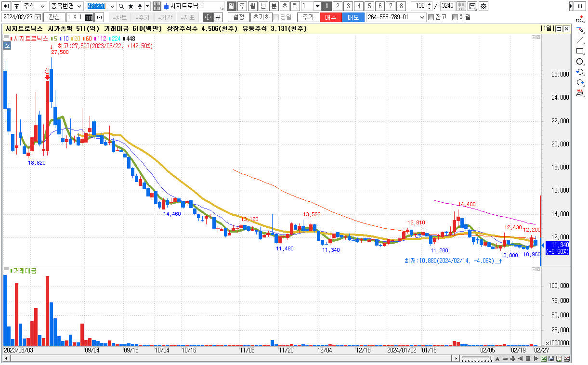Click the blue 매도 sell button
The height and width of the screenshot is (365, 588).
(353, 17)
